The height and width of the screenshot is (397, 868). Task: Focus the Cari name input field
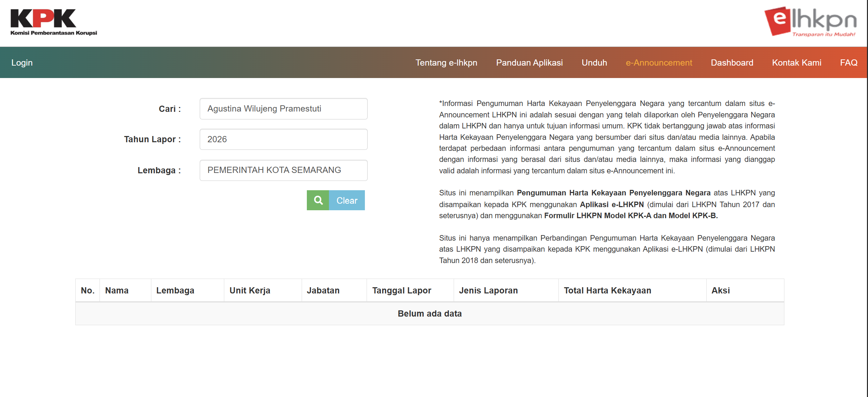[x=283, y=109]
